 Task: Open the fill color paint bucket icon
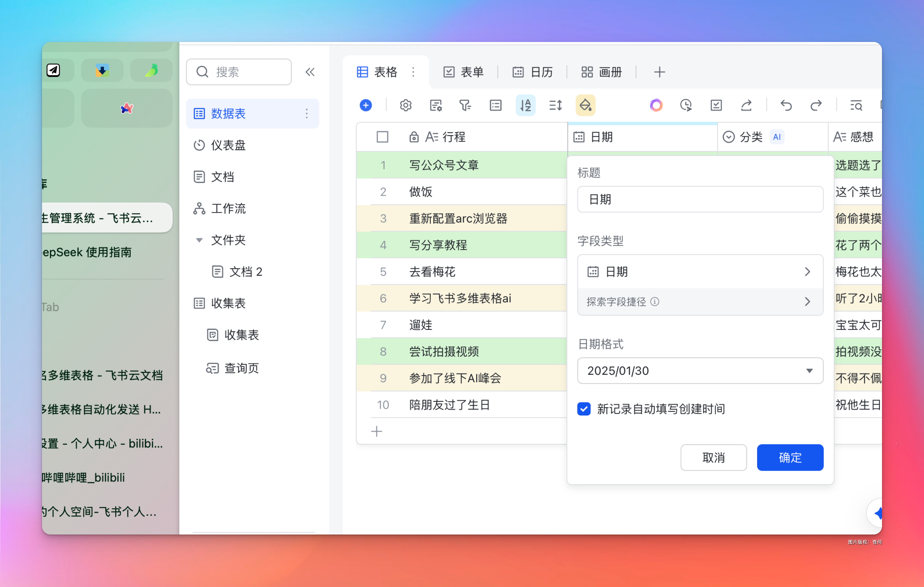(585, 105)
